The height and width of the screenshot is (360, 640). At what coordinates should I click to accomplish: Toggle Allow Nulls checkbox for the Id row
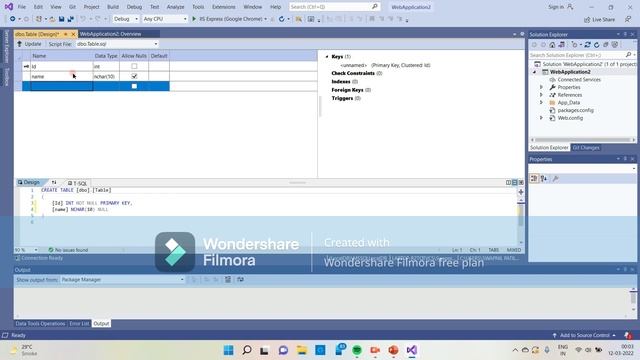click(134, 66)
